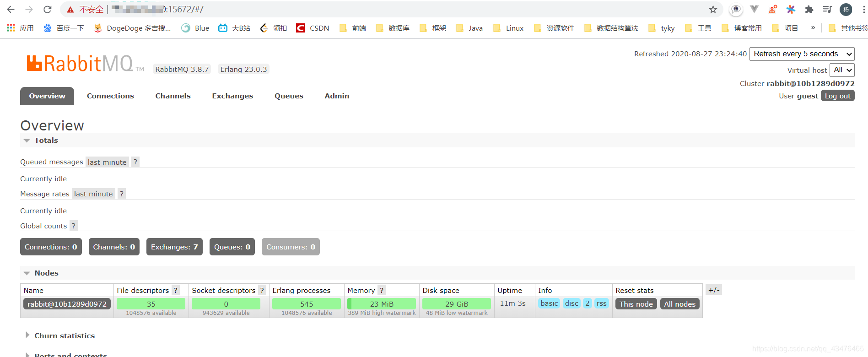The height and width of the screenshot is (357, 868).
Task: Reset stats for All nodes
Action: coord(679,304)
